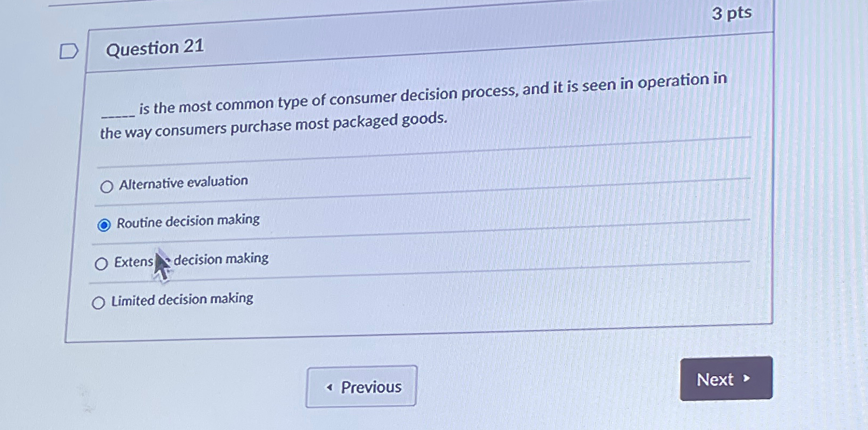Image resolution: width=868 pixels, height=430 pixels.
Task: Click the Next button arrow icon
Action: (747, 380)
